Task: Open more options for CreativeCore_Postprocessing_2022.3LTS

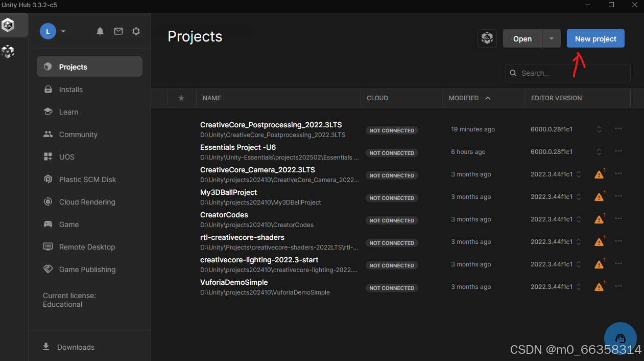Action: [618, 129]
